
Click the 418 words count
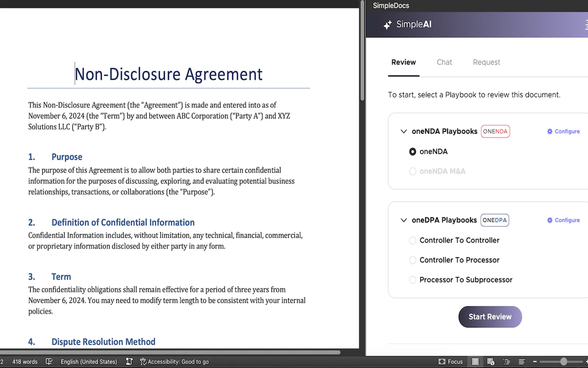pyautogui.click(x=25, y=362)
